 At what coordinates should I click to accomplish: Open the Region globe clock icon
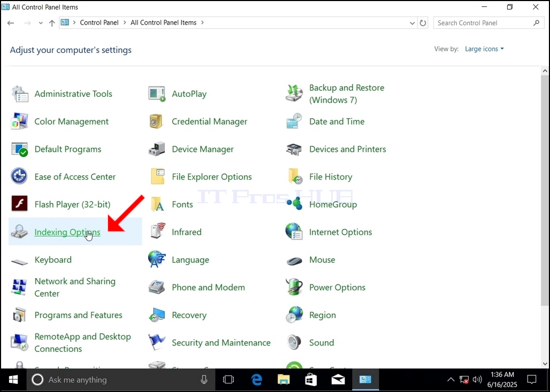(x=294, y=314)
